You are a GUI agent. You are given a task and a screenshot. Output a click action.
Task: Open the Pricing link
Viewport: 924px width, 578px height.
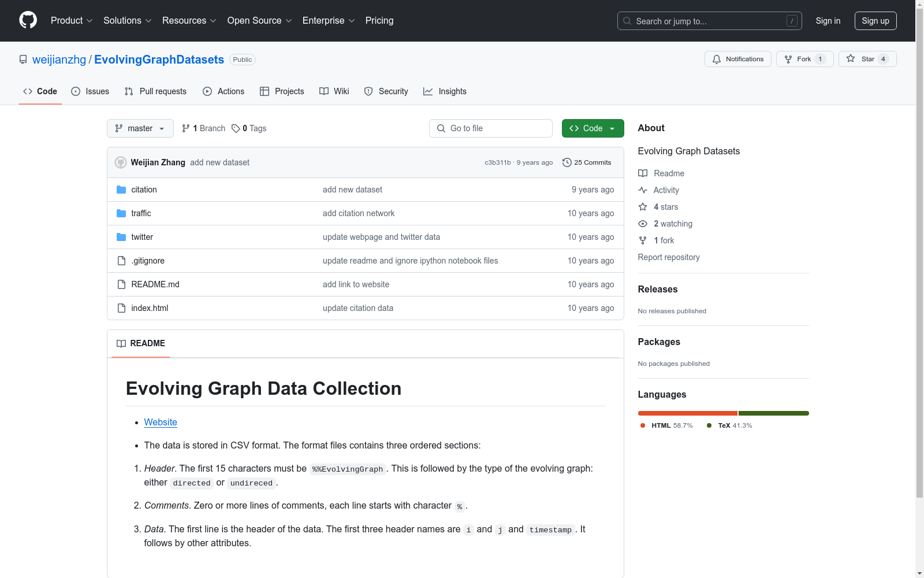tap(379, 21)
